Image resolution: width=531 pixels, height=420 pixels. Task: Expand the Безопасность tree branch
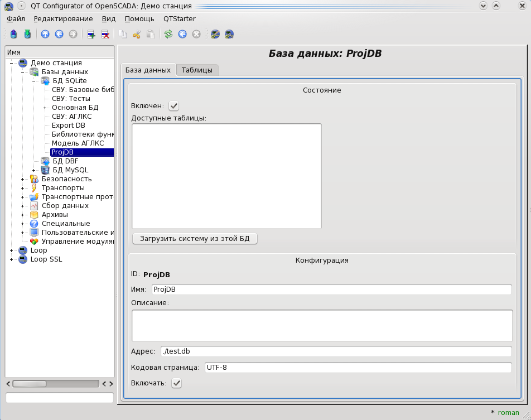22,179
